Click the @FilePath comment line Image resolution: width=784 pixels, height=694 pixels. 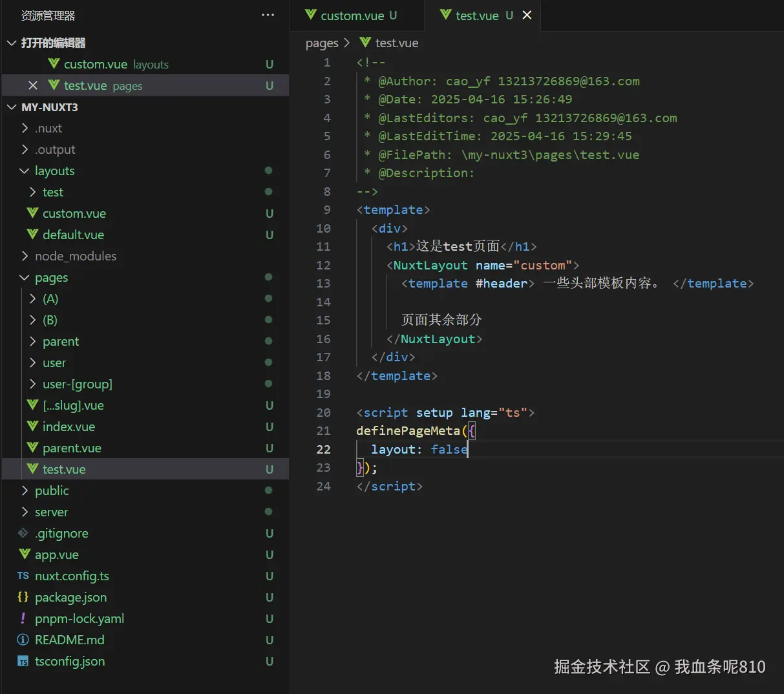(x=502, y=154)
